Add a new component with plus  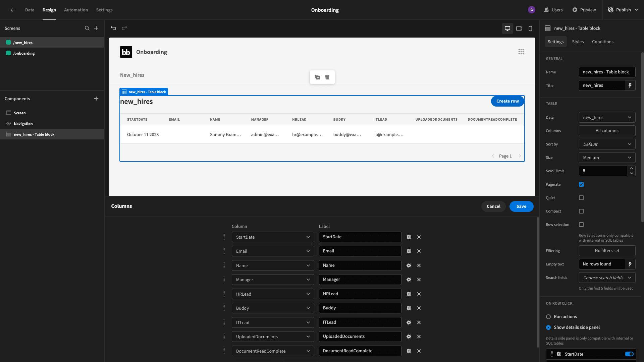pyautogui.click(x=96, y=99)
